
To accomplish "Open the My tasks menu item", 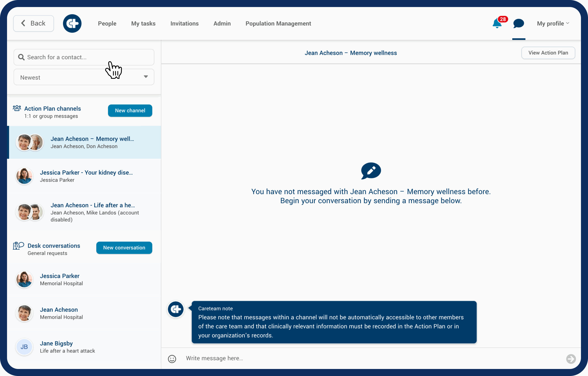I will click(143, 23).
